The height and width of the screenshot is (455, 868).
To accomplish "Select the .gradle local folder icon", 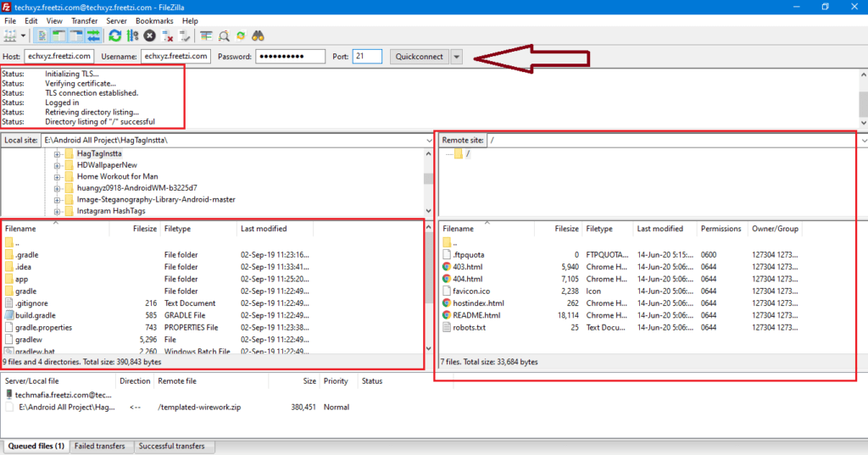I will pyautogui.click(x=8, y=255).
